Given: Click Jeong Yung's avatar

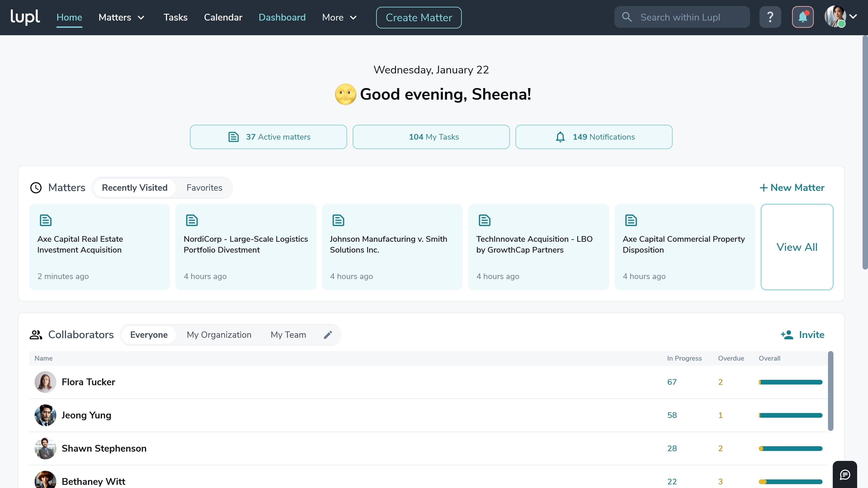Looking at the screenshot, I should click(45, 415).
